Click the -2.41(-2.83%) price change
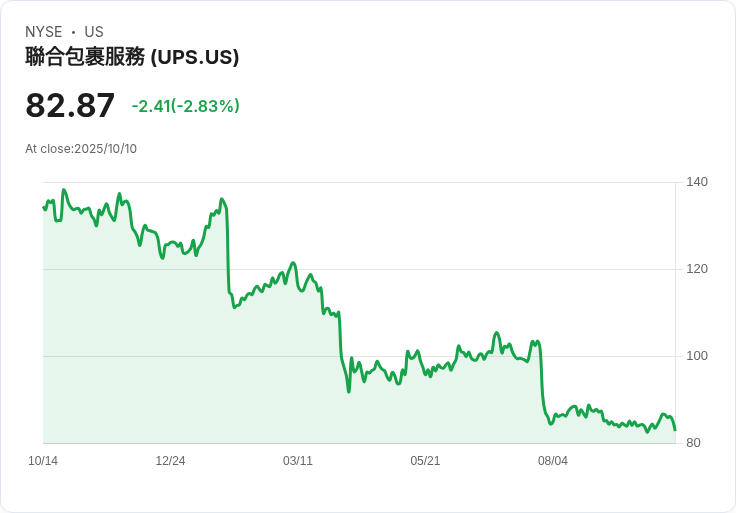736x513 pixels. (186, 106)
